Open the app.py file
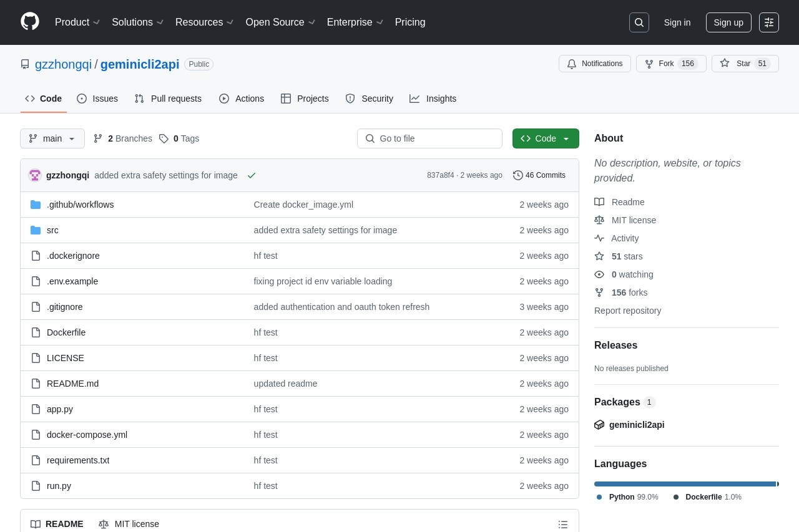 pyautogui.click(x=60, y=409)
